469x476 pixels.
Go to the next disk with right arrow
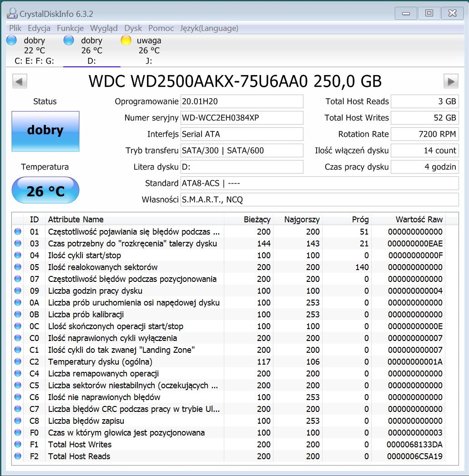[451, 81]
